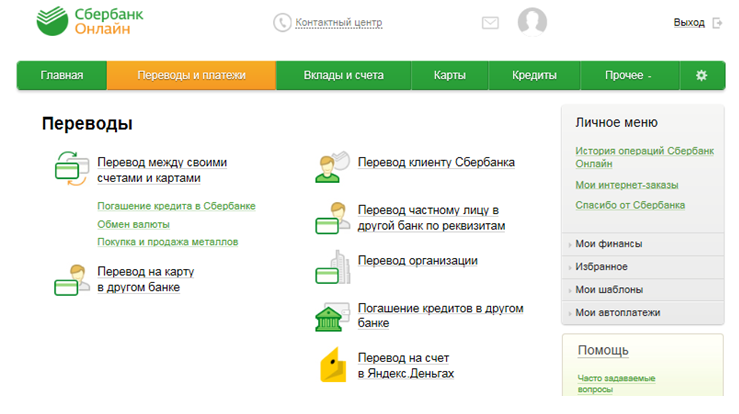This screenshot has height=414, width=739.
Task: Expand the Прочее dropdown menu
Action: (x=630, y=75)
